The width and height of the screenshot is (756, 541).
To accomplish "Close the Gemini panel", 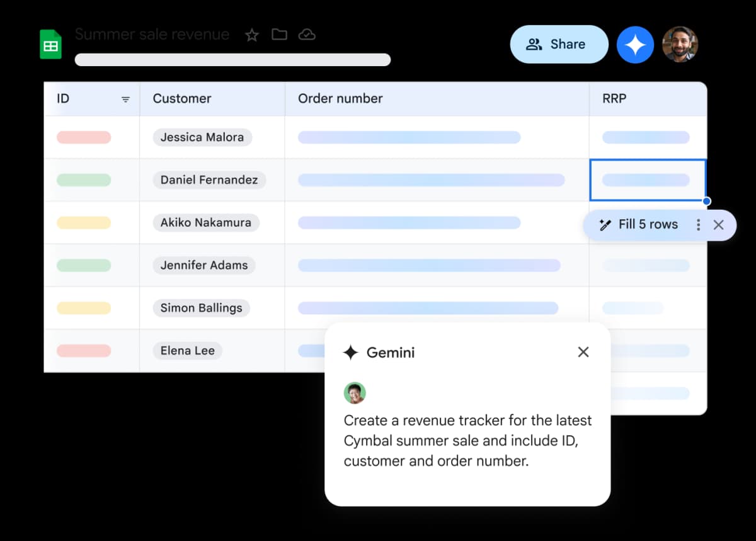I will click(x=583, y=352).
